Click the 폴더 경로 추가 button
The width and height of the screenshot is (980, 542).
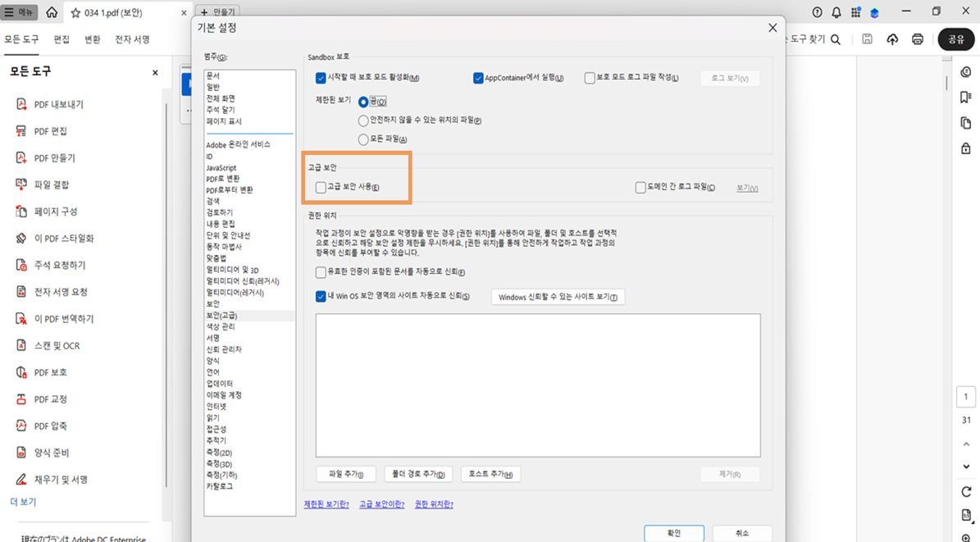(x=418, y=475)
